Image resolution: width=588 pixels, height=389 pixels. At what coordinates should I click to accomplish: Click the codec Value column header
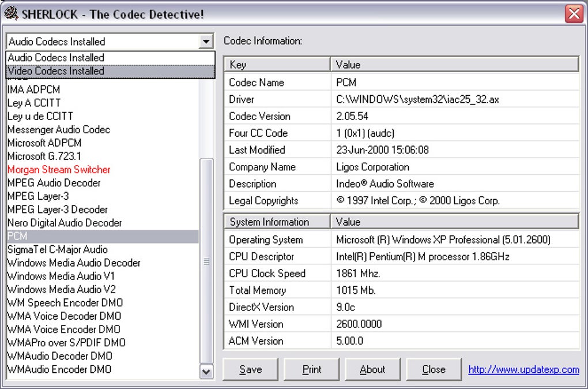(x=455, y=65)
